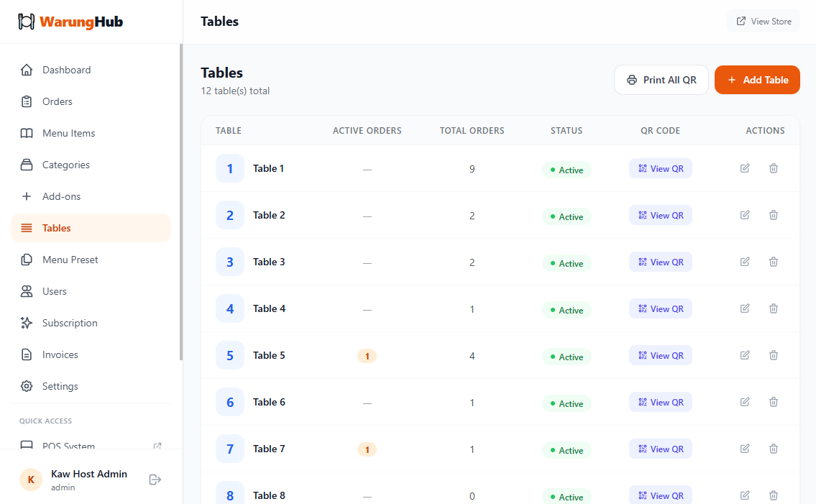Navigate to Subscription section
816x504 pixels.
pos(70,323)
